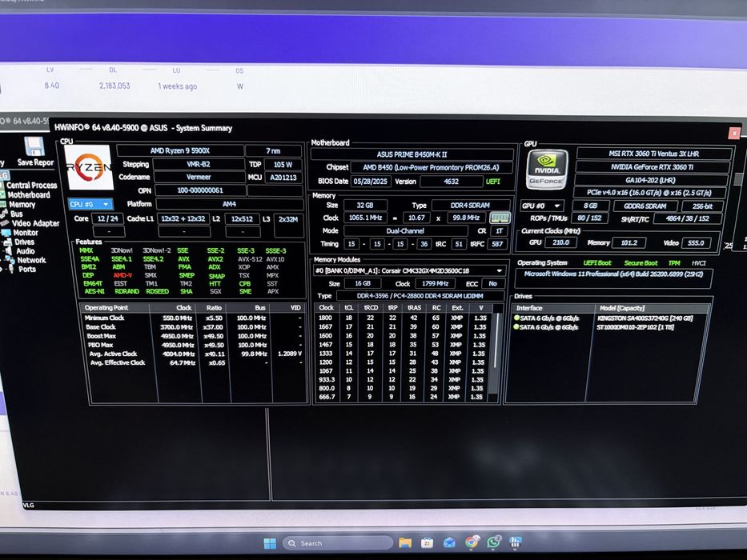Select Drives in the device tree
The height and width of the screenshot is (560, 747).
pos(24,242)
